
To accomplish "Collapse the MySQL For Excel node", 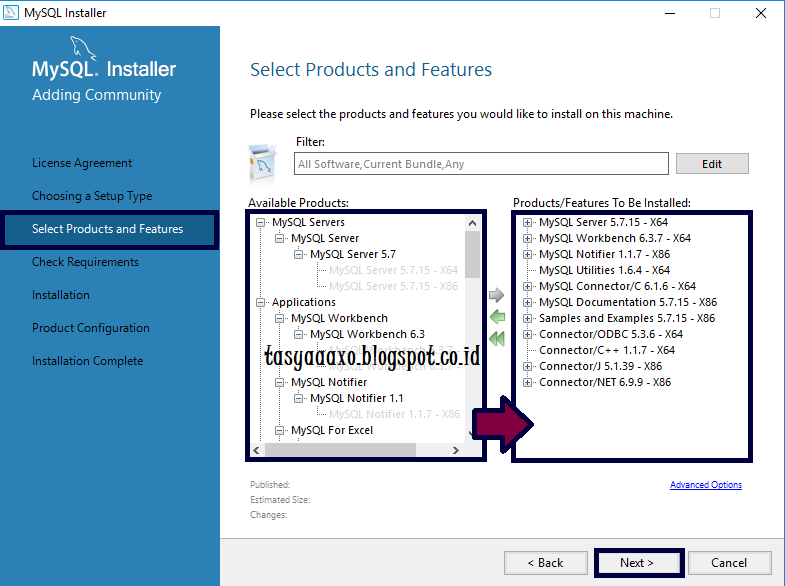I will [x=279, y=430].
